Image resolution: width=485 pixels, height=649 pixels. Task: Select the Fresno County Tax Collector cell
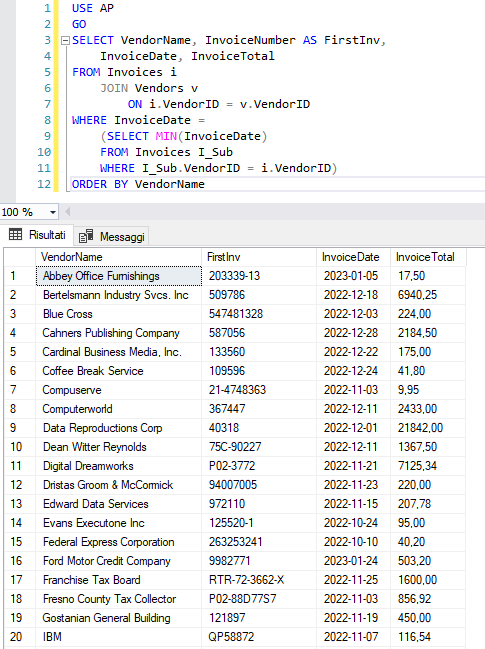pyautogui.click(x=119, y=600)
